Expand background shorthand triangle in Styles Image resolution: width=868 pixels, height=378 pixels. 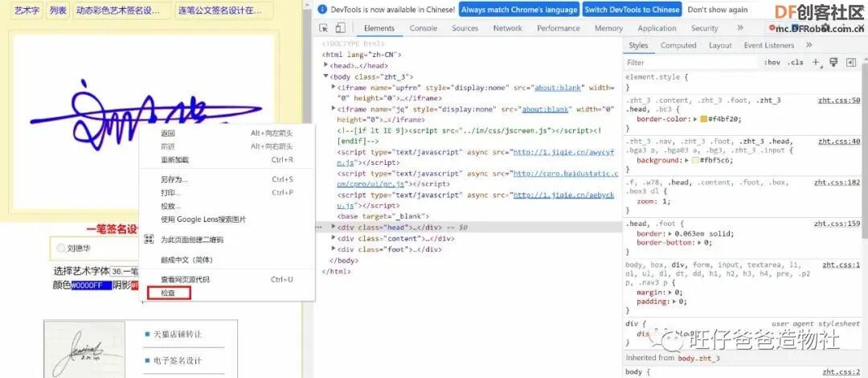pos(687,160)
